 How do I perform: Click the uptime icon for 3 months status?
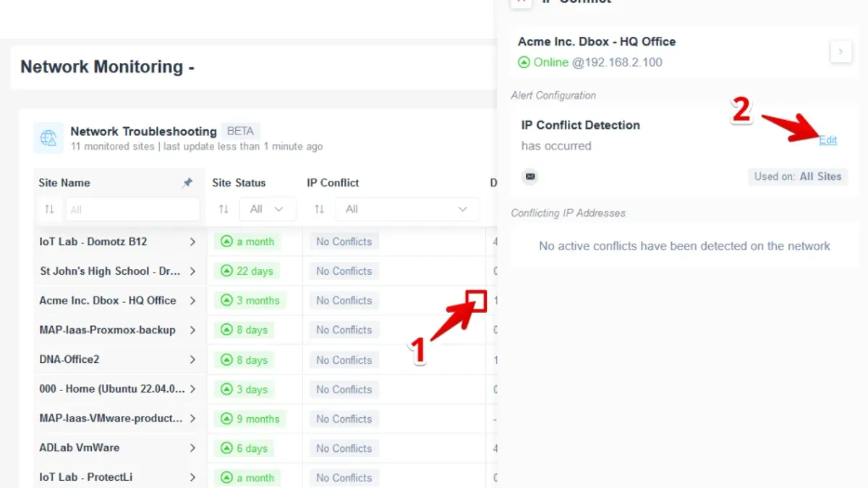click(226, 301)
